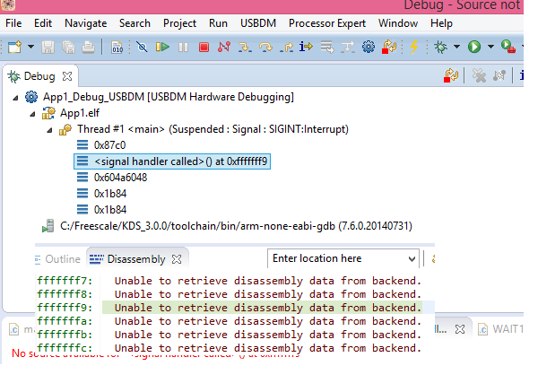The height and width of the screenshot is (392, 538).
Task: Click the green Run launch icon
Action: [x=474, y=47]
